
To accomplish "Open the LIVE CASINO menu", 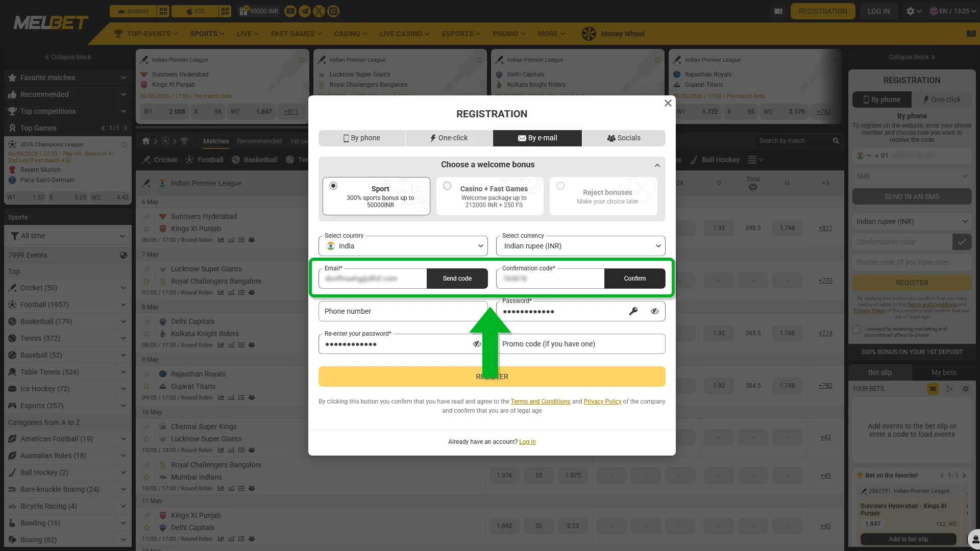I will (405, 34).
